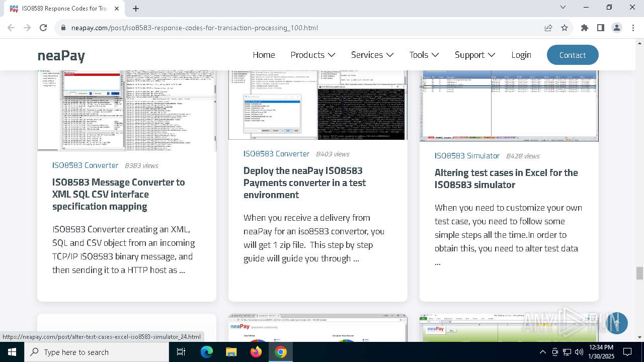Click the scroll-to-top arrow button
644x362 pixels.
tap(617, 323)
